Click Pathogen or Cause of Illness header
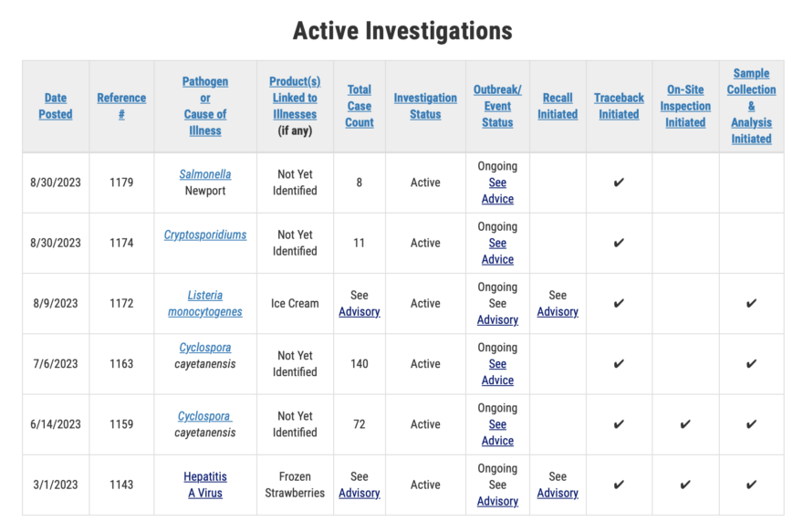Viewport: 803px width, 532px height. tap(204, 106)
